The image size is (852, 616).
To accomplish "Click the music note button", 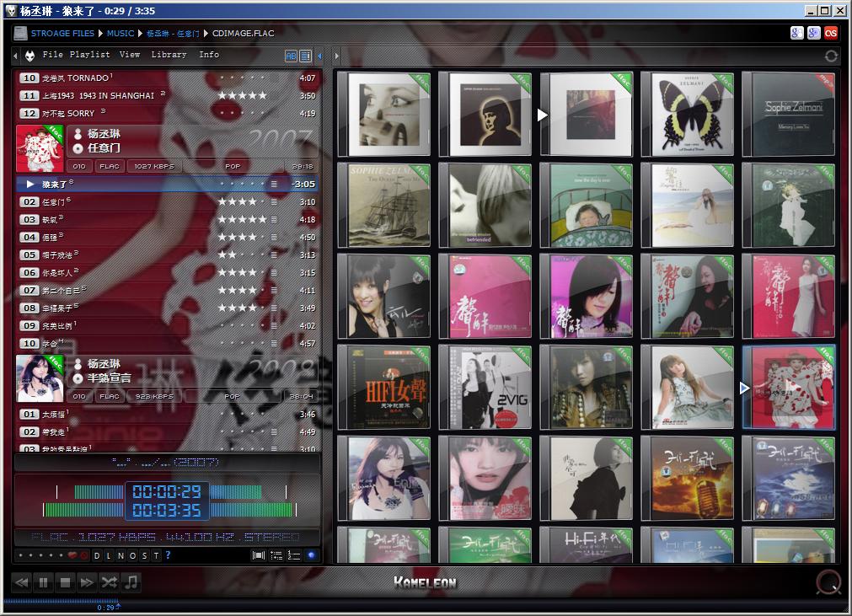I will [x=131, y=583].
